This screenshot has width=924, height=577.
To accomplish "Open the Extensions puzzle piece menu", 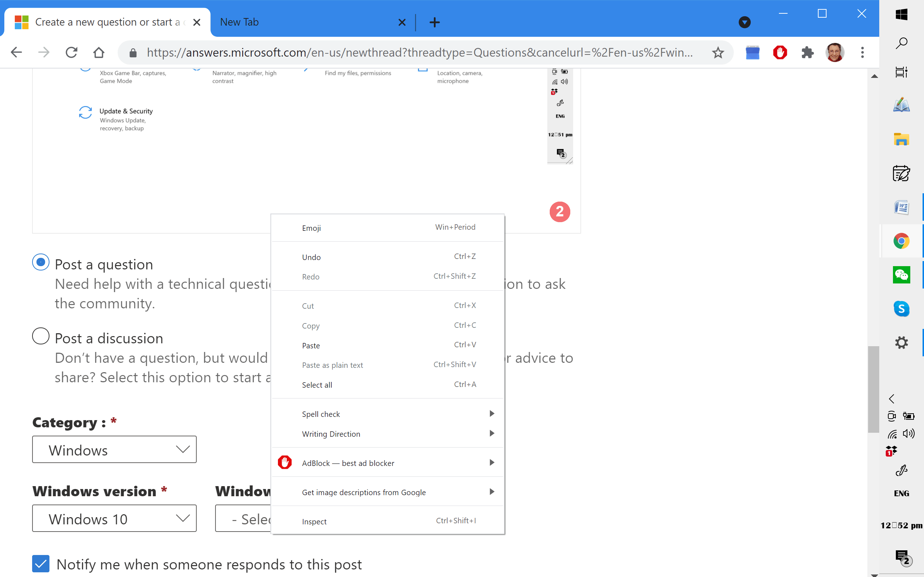I will point(807,52).
